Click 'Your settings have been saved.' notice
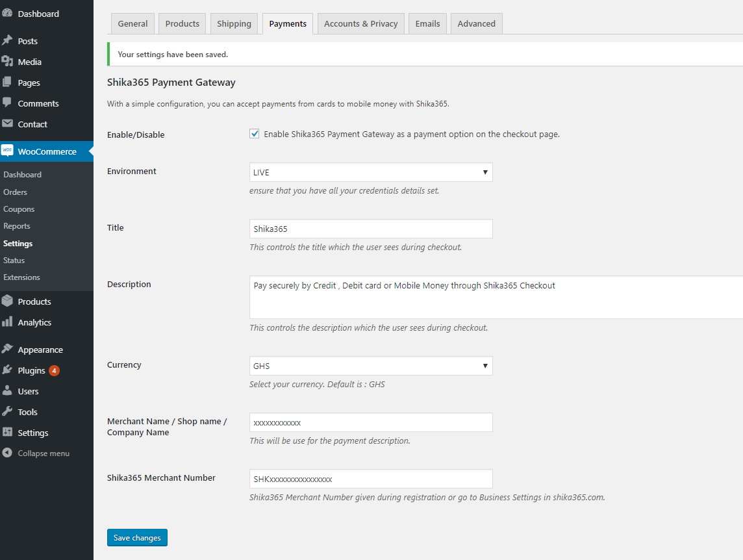This screenshot has height=560, width=743. pyautogui.click(x=173, y=55)
